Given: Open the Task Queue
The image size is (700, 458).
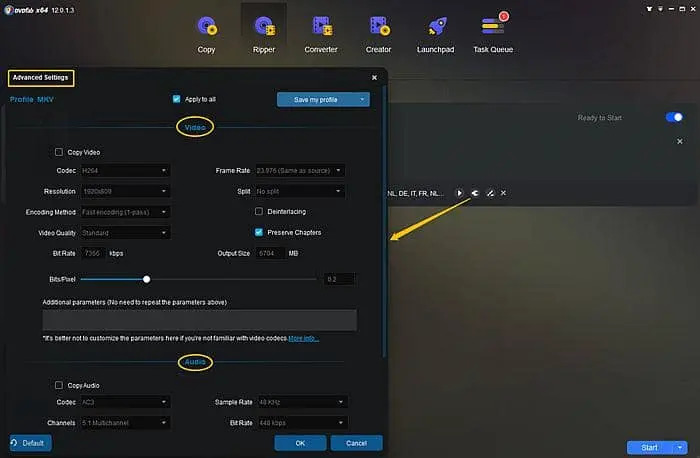Looking at the screenshot, I should coord(493,34).
